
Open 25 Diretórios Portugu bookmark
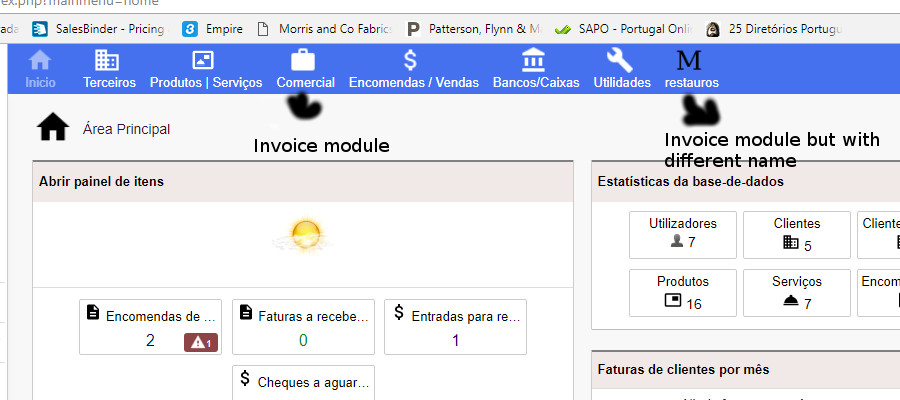[x=785, y=29]
